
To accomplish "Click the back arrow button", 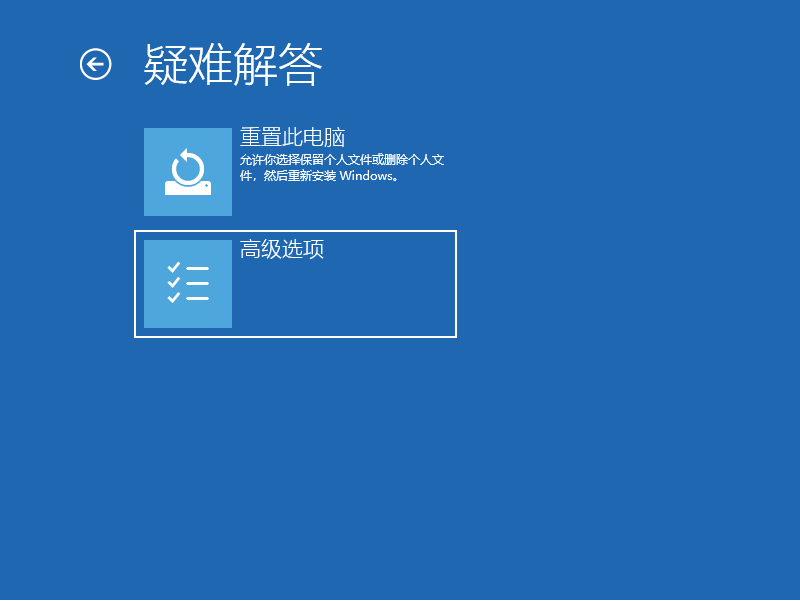I will tap(95, 65).
